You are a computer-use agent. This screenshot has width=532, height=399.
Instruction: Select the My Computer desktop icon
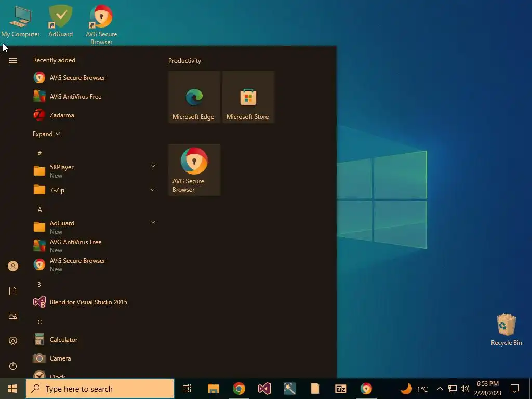point(20,21)
